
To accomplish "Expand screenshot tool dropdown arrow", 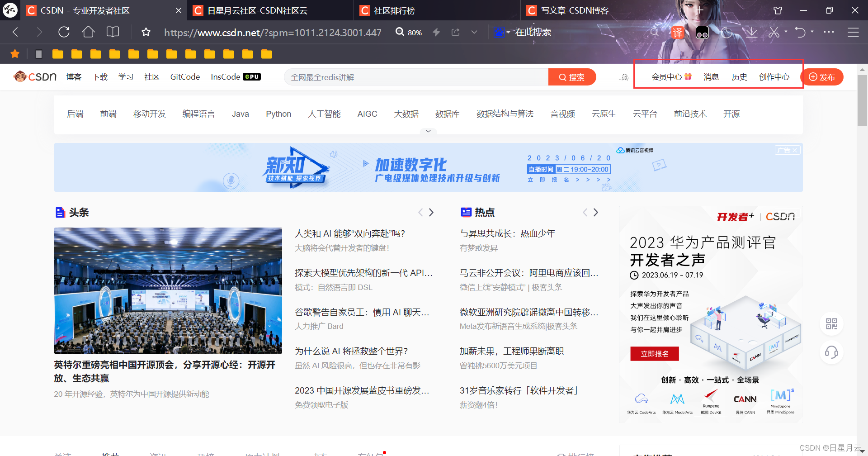I will (786, 32).
